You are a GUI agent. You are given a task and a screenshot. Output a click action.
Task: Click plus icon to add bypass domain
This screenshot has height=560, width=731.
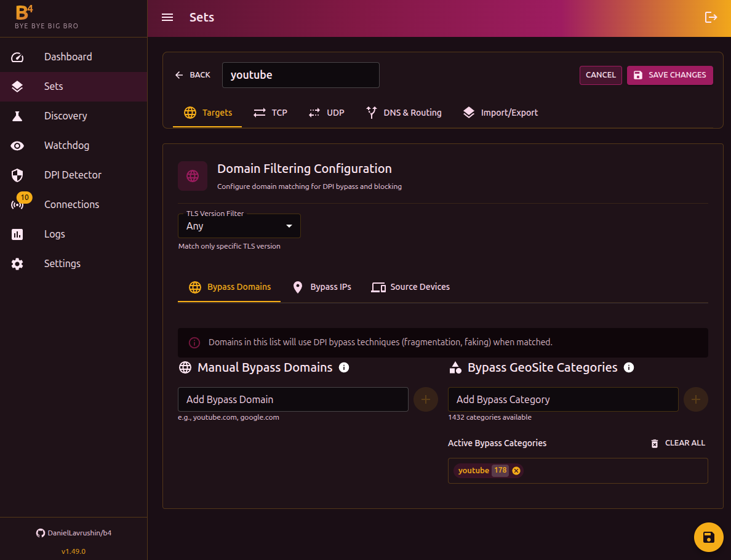[x=425, y=399]
